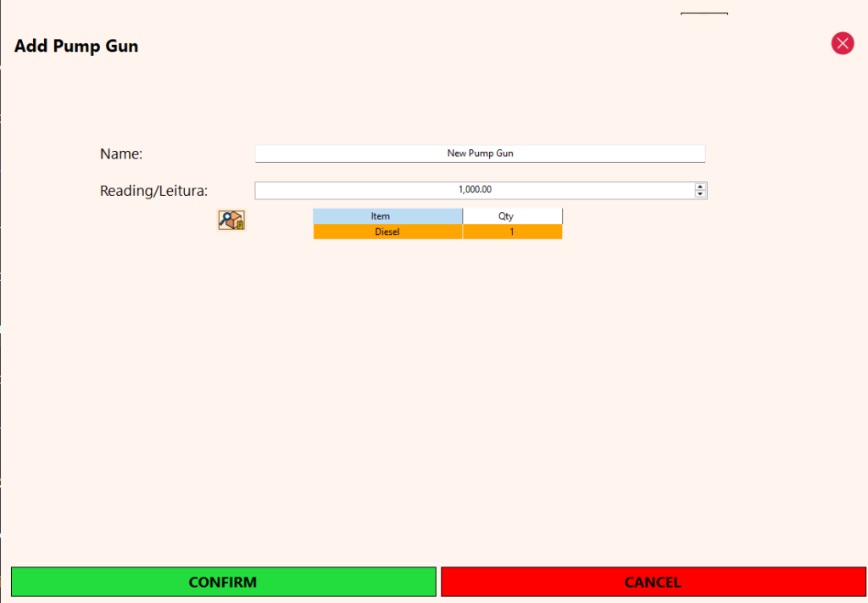Open the item search lookup icon
Image resolution: width=868 pixels, height=603 pixels.
click(231, 221)
